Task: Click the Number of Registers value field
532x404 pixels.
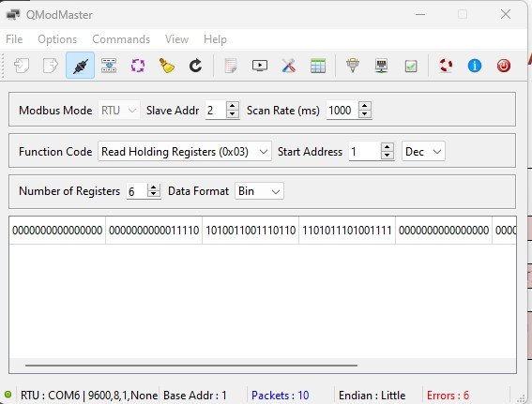Action: tap(137, 191)
